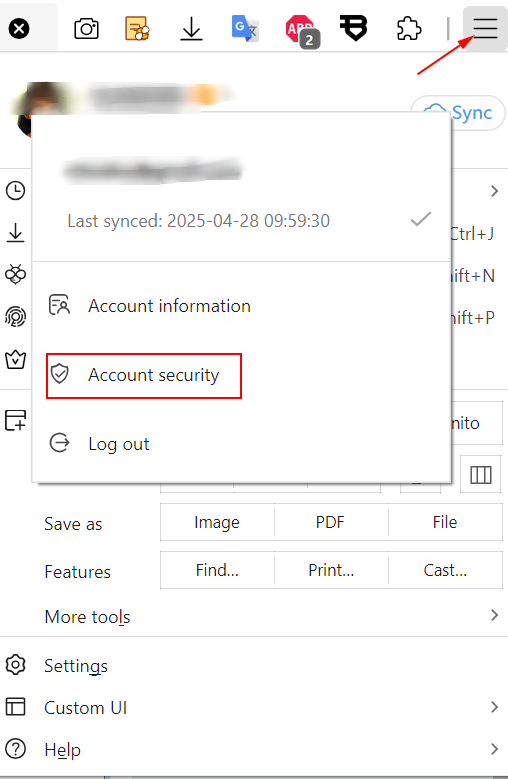Click the yellow notes extension icon
Viewport: 508px width, 779px height.
click(x=138, y=28)
